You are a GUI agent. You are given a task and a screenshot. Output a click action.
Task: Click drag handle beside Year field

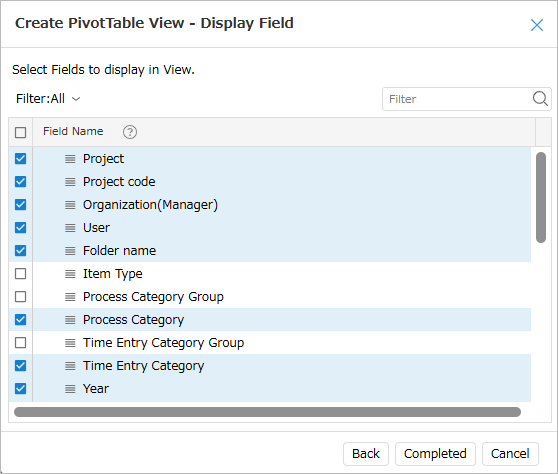coord(70,389)
